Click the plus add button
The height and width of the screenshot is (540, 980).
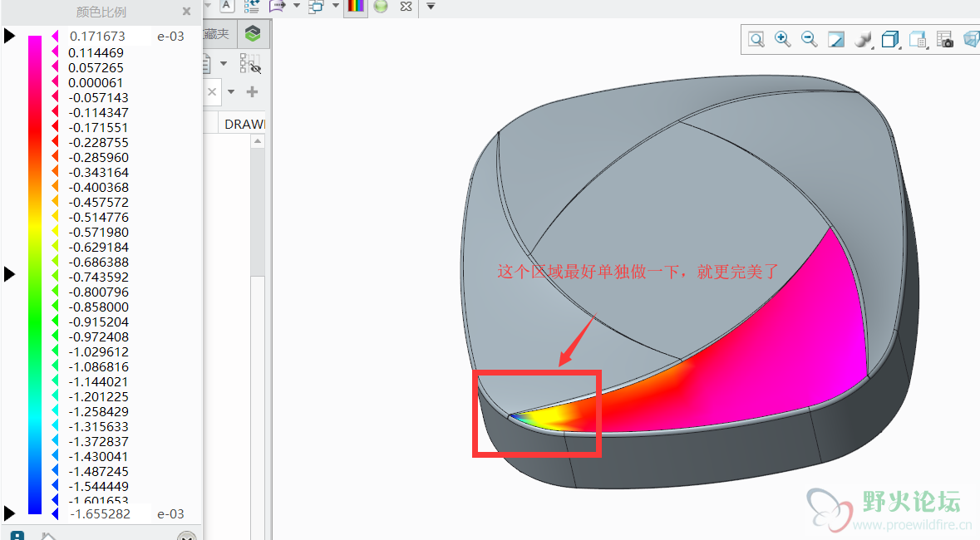coord(252,92)
